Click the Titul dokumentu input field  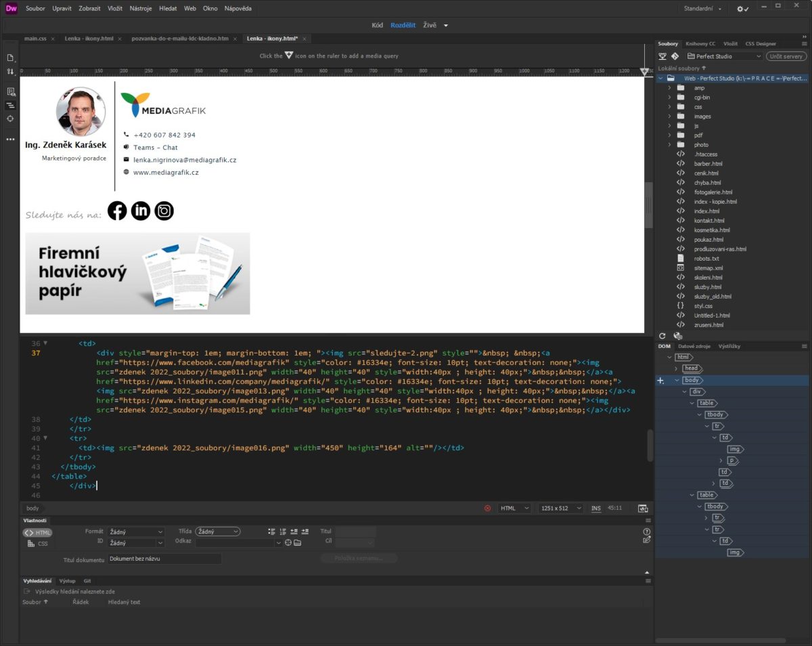pos(164,559)
